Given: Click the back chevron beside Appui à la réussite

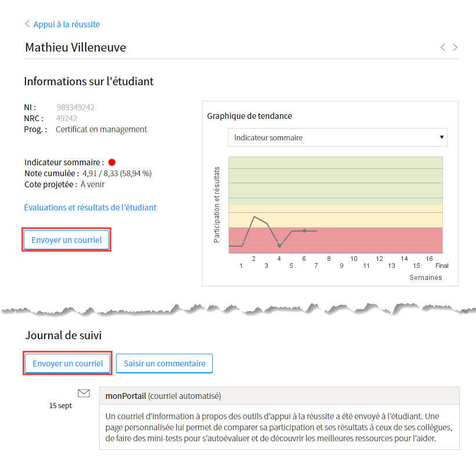Looking at the screenshot, I should click(x=27, y=24).
